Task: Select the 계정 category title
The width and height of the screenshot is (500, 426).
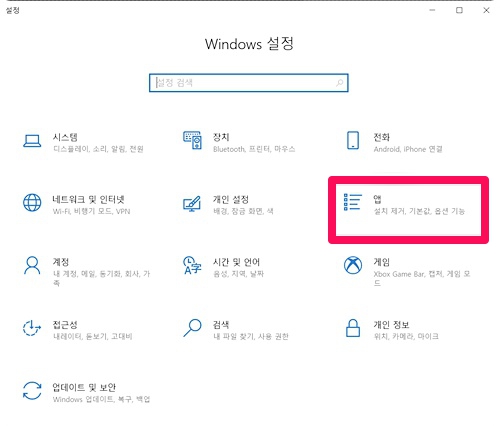Action: [61, 262]
